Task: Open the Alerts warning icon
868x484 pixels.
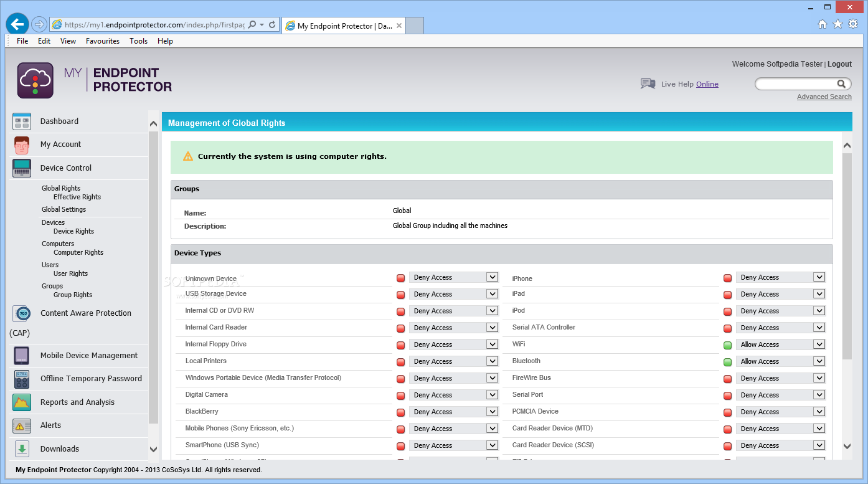Action: click(22, 425)
